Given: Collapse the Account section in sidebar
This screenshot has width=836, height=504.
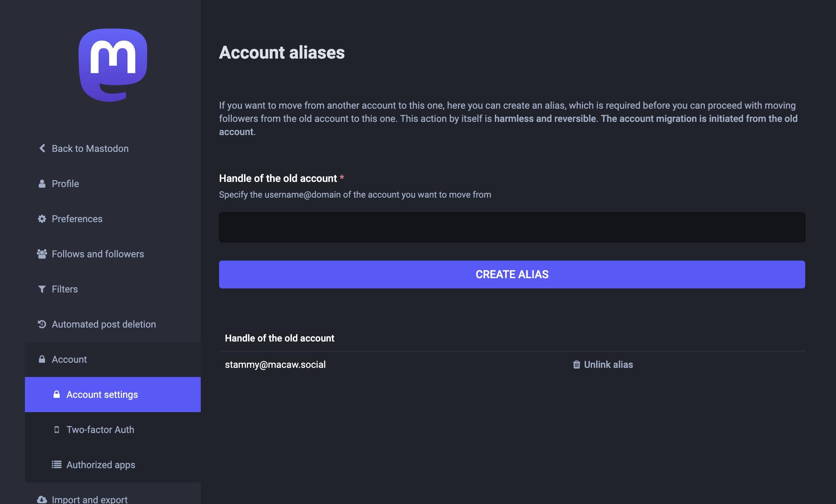Looking at the screenshot, I should (113, 359).
